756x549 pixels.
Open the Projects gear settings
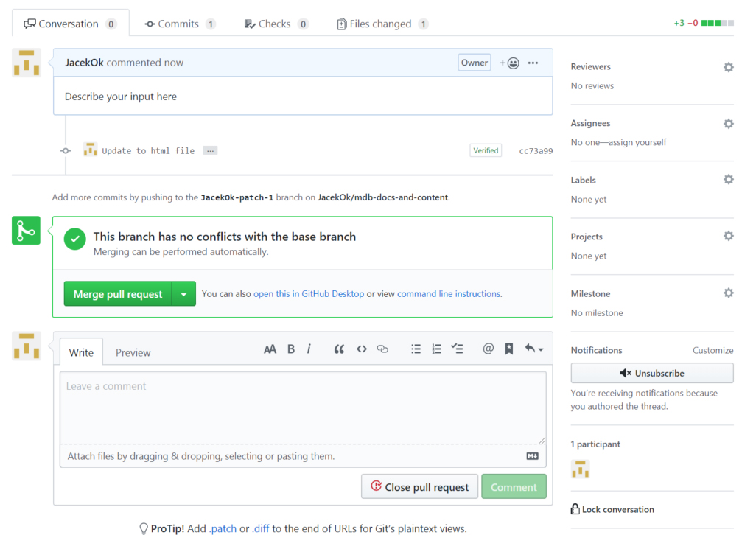pos(729,237)
